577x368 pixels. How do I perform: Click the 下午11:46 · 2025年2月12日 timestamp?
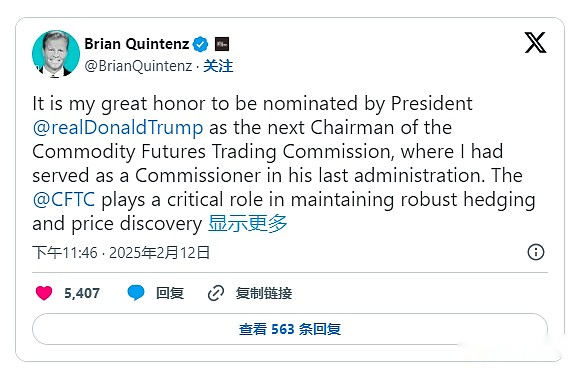coord(121,253)
